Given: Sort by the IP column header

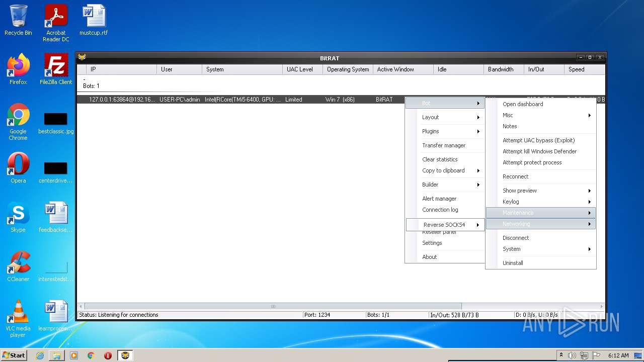Looking at the screenshot, I should (x=121, y=69).
